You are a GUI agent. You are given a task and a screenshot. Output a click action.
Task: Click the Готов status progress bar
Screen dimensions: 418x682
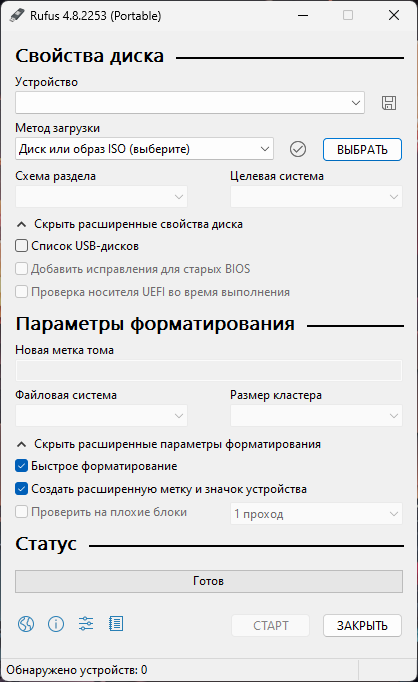(x=209, y=581)
